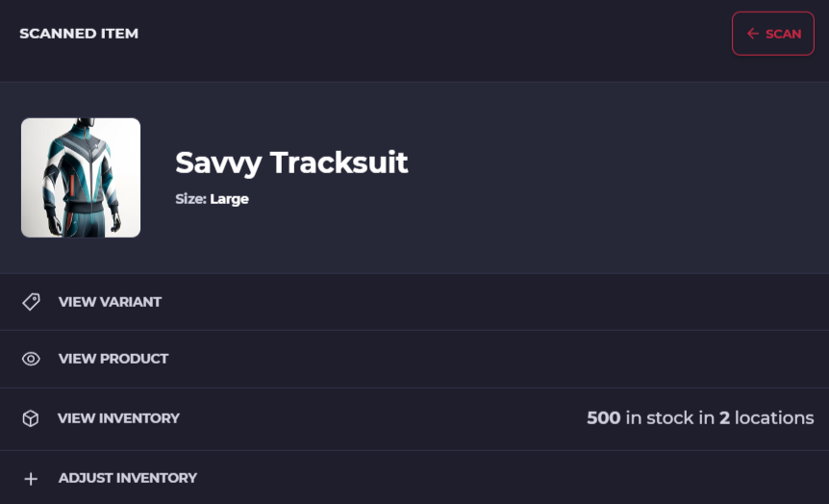Click the SCANNED ITEM header text

[x=79, y=34]
